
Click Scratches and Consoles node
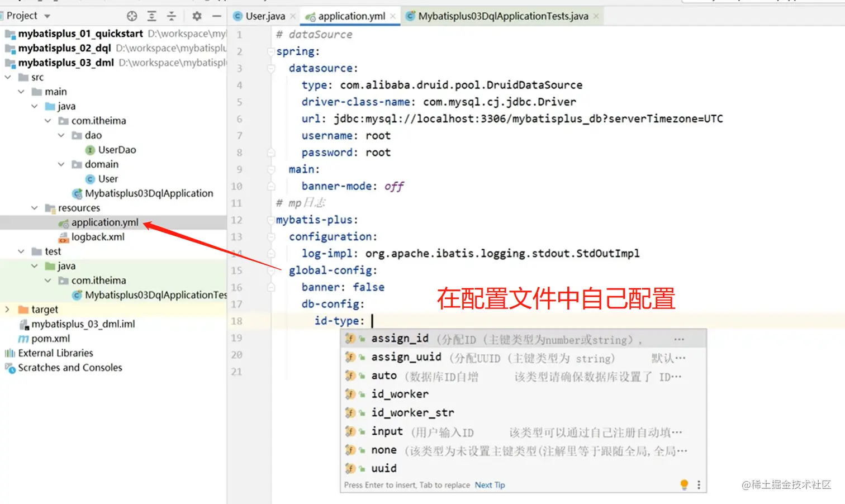point(70,368)
